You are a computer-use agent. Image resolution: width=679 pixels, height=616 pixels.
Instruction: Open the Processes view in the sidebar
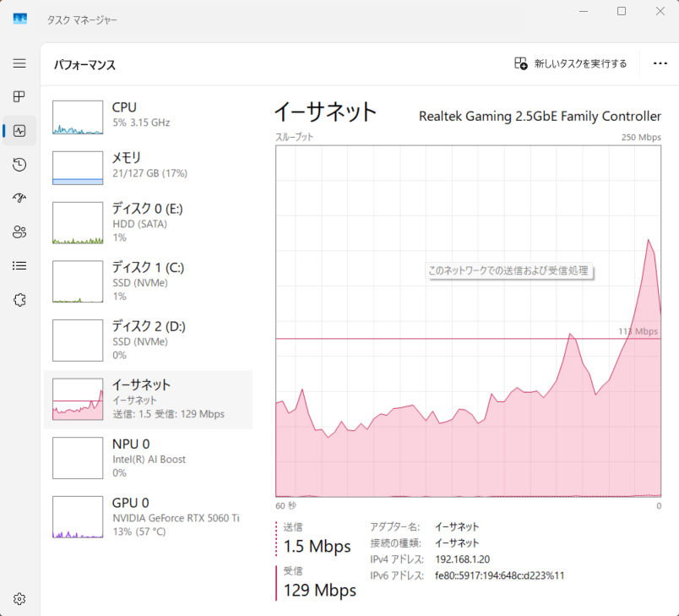(x=19, y=96)
